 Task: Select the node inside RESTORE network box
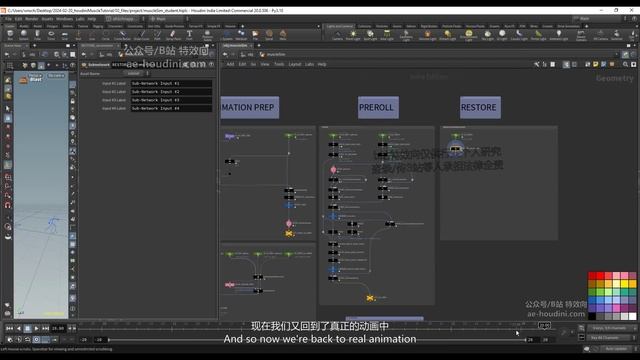tap(456, 149)
